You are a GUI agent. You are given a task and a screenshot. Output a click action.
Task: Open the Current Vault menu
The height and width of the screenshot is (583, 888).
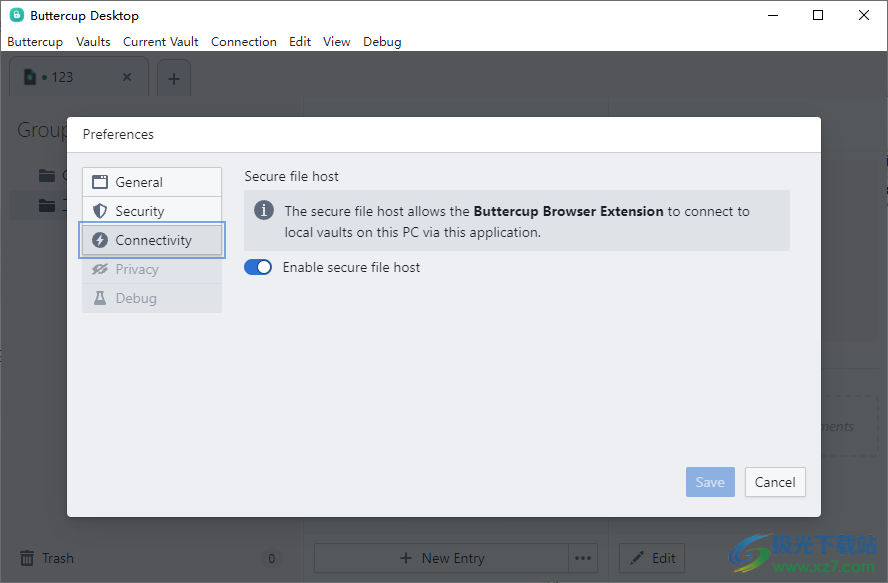pyautogui.click(x=161, y=42)
